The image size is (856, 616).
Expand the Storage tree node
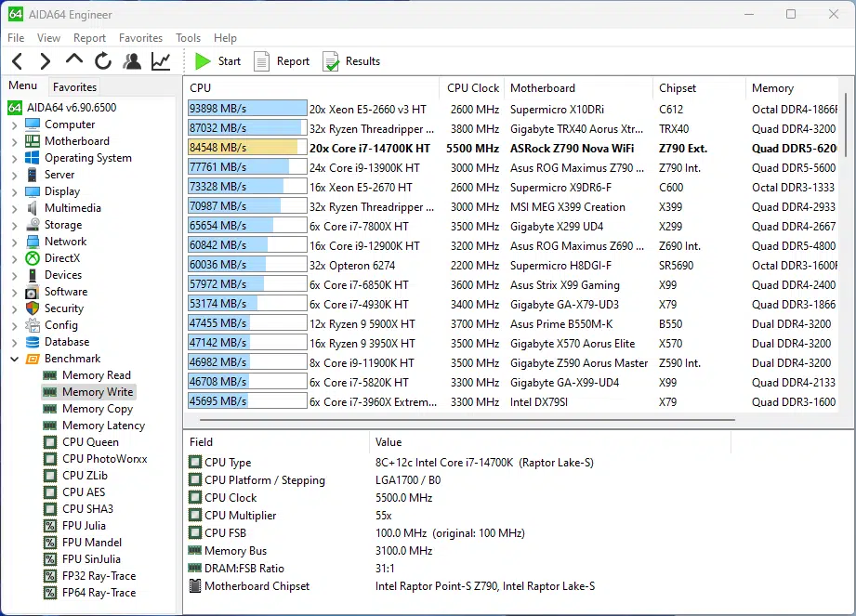tap(14, 225)
